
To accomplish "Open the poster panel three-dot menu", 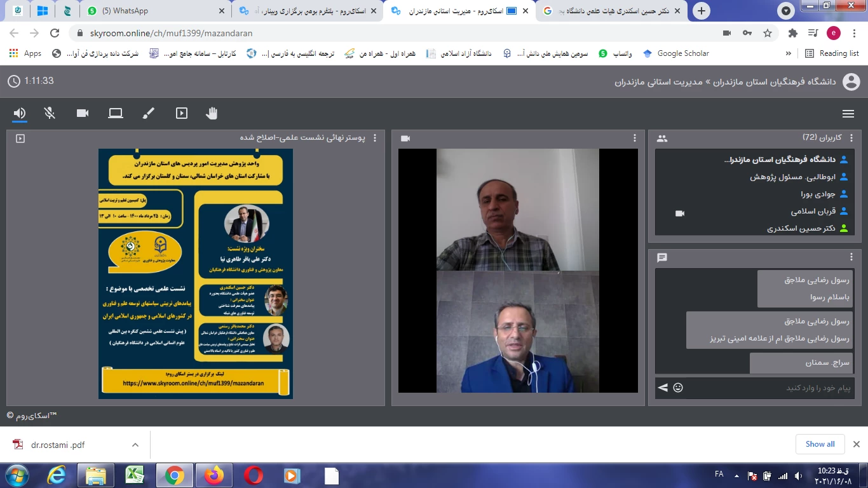I will click(375, 138).
